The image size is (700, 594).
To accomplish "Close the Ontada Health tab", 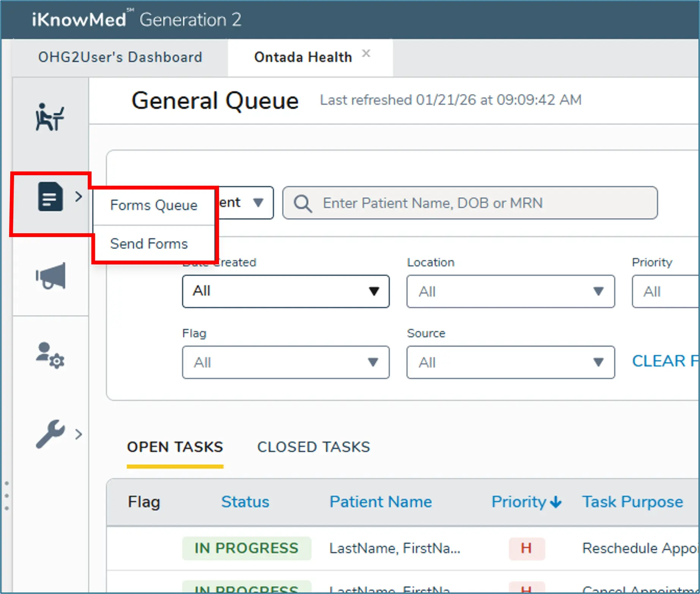I will point(366,53).
